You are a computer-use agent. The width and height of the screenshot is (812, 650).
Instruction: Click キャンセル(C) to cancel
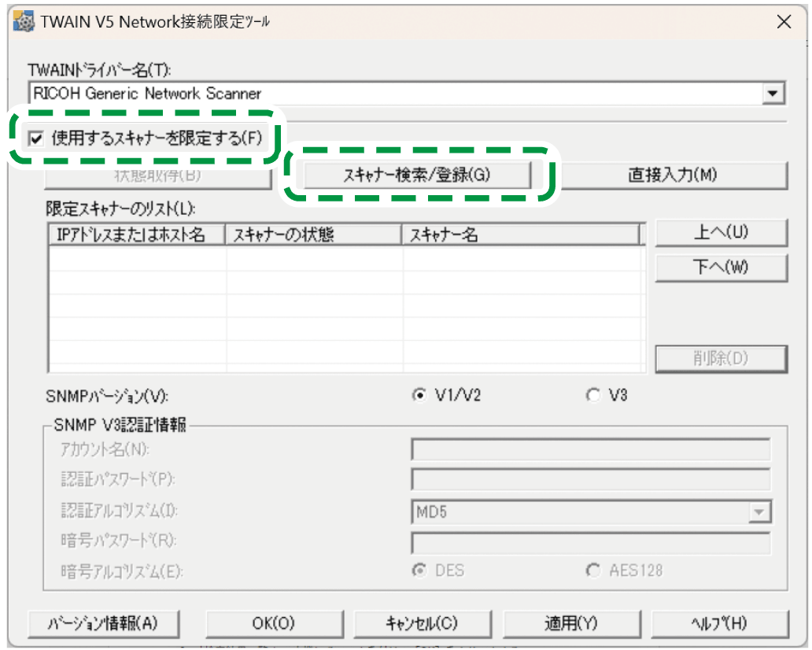[422, 623]
